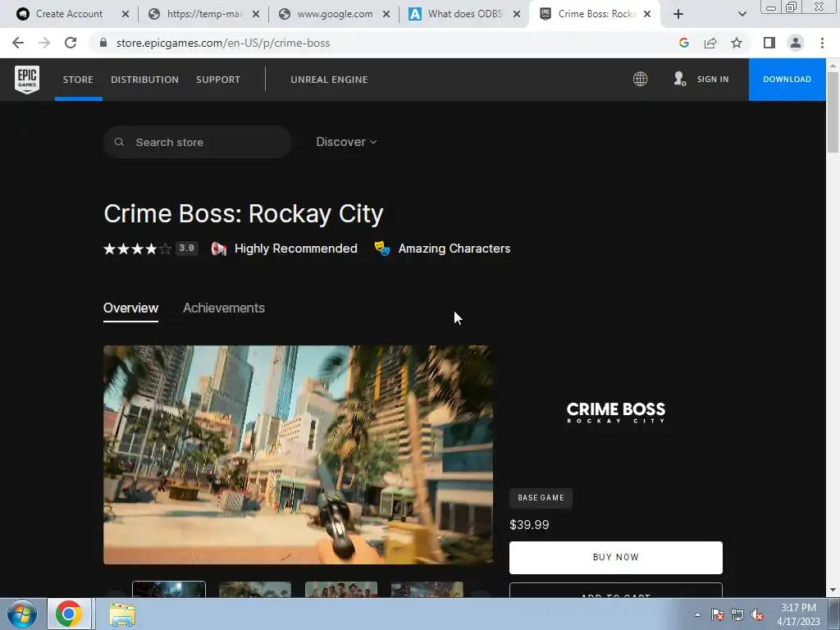Click the main gameplay video preview
The height and width of the screenshot is (630, 840).
point(299,454)
